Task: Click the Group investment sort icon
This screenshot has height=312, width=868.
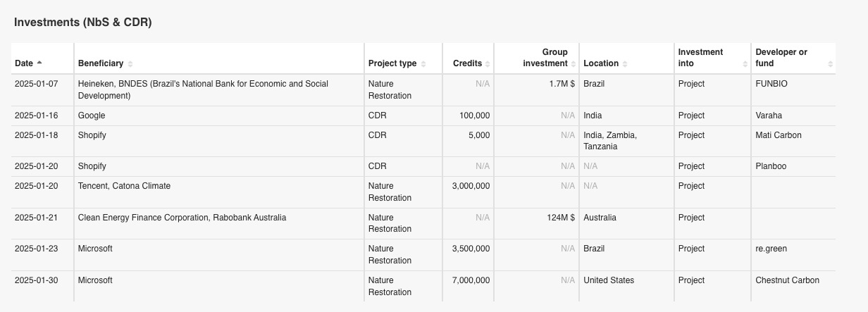Action: click(x=573, y=63)
